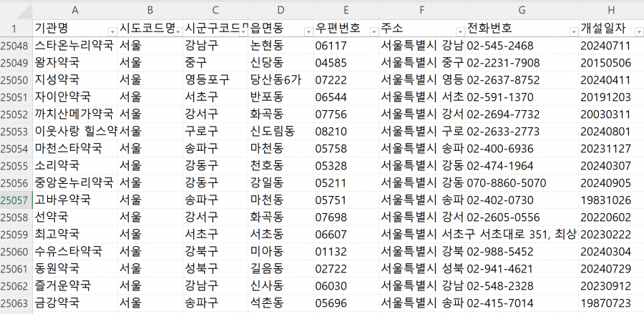Viewport: 644px width, 314px height.
Task: Select cell containing 까치산메가약국
Action: pyautogui.click(x=74, y=114)
